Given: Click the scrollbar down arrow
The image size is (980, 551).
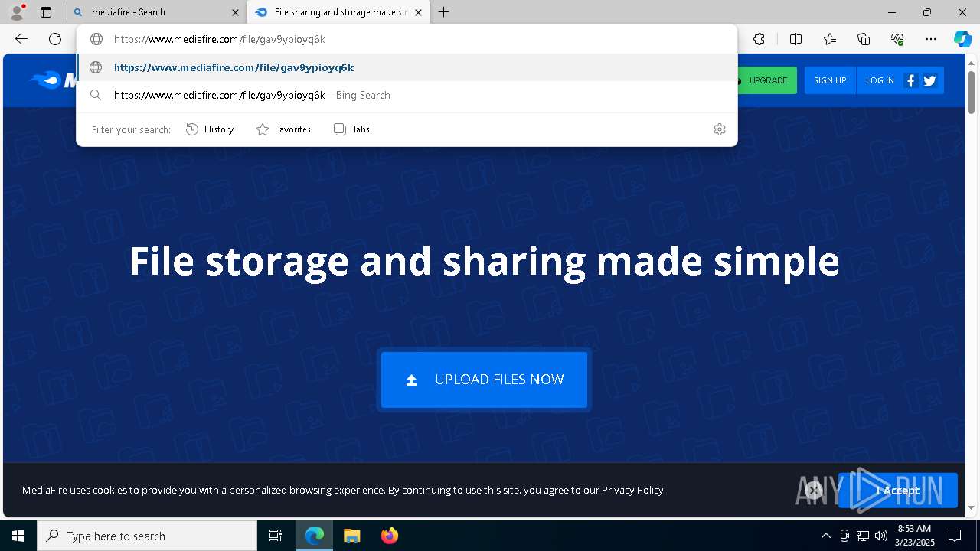Looking at the screenshot, I should click(971, 507).
